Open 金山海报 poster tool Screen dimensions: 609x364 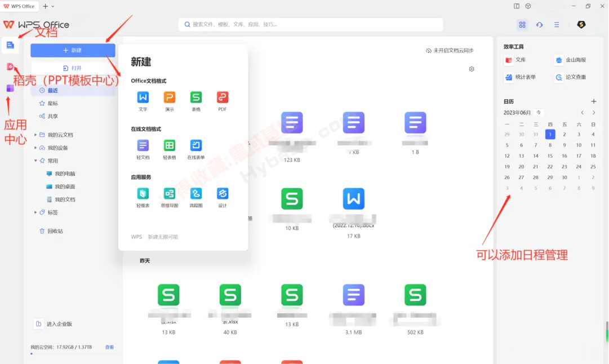click(571, 60)
